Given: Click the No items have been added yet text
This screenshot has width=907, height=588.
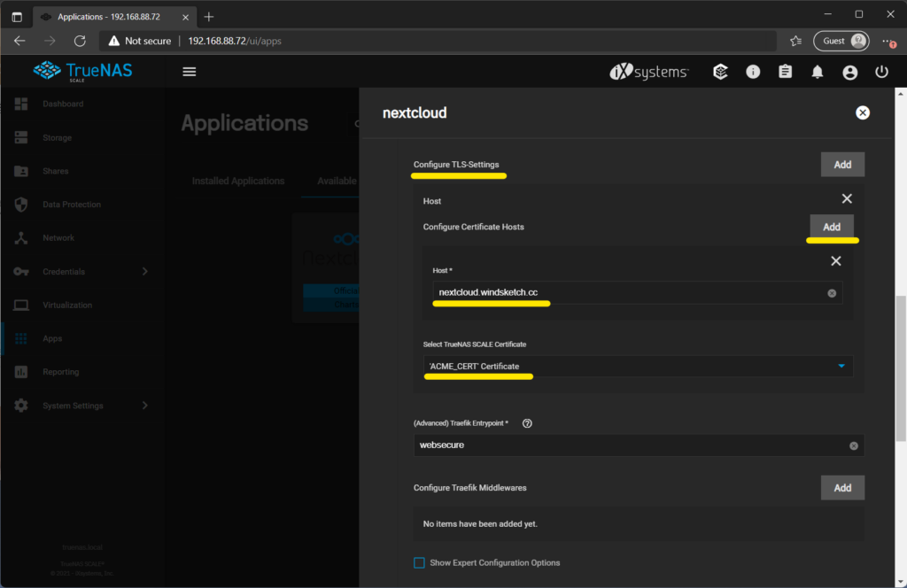Looking at the screenshot, I should click(x=480, y=524).
